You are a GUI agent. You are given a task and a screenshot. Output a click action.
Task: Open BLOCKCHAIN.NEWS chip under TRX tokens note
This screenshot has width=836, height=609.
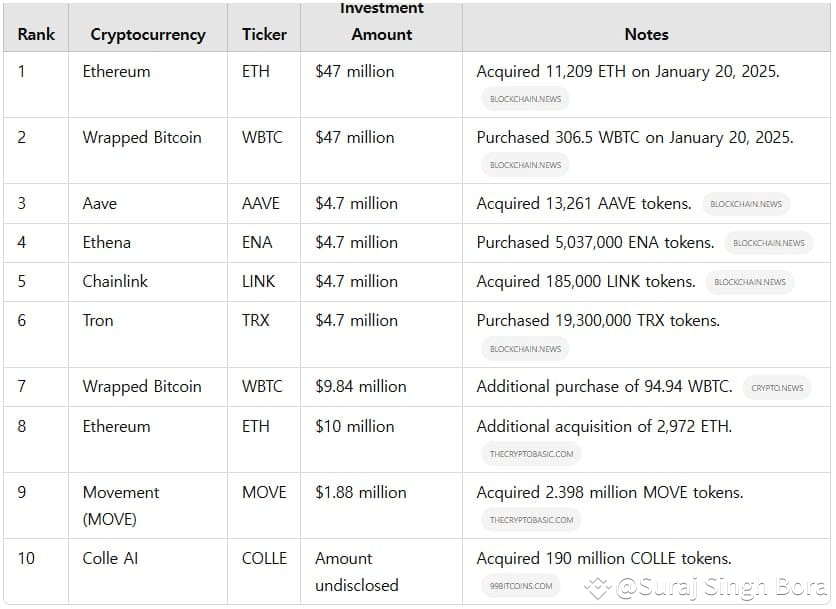tap(525, 349)
